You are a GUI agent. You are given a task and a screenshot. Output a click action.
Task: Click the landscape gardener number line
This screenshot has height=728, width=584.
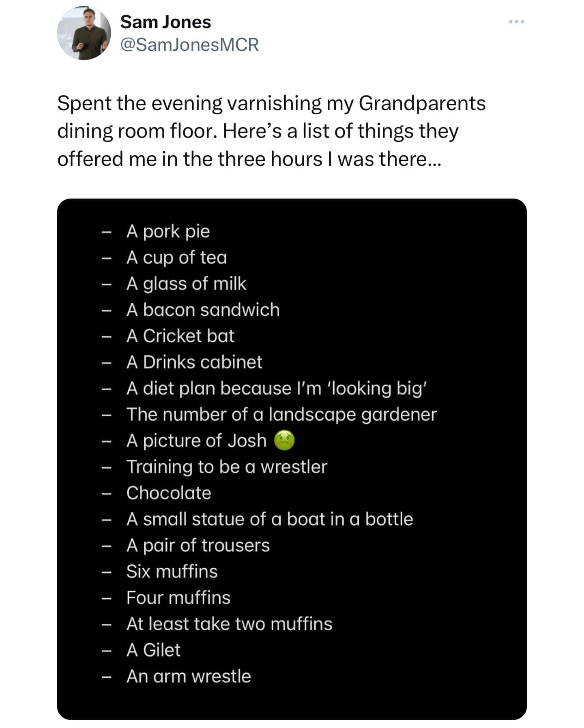coord(281,415)
